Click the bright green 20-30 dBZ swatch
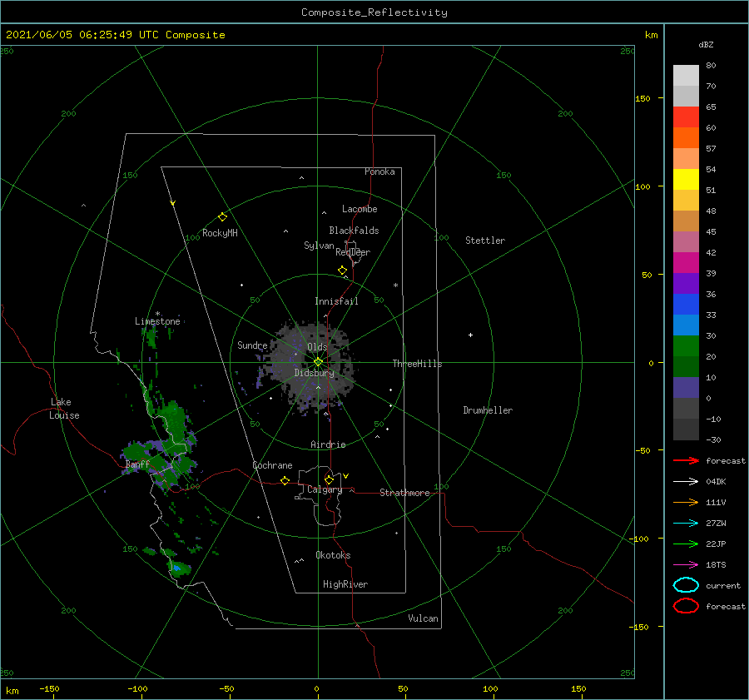The image size is (749, 700). click(x=686, y=346)
